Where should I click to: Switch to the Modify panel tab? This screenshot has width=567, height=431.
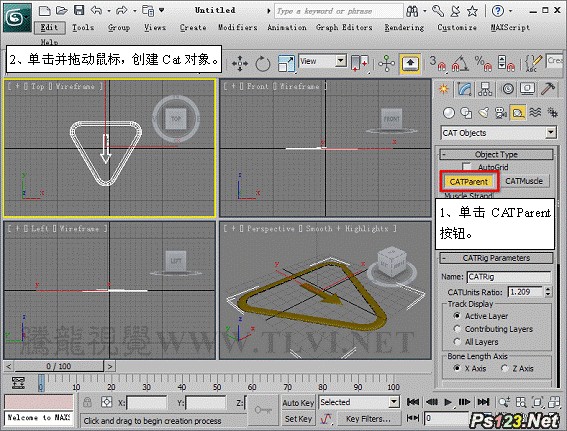coord(465,89)
